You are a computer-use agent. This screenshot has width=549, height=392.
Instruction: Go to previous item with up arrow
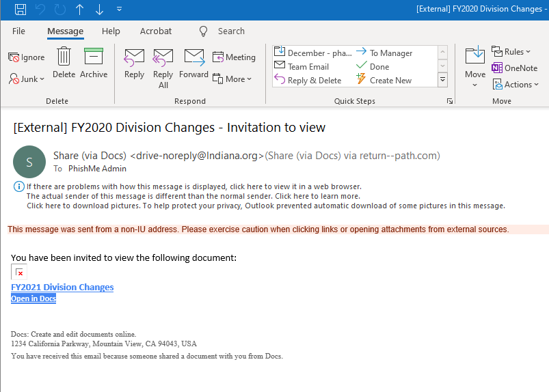(x=79, y=9)
